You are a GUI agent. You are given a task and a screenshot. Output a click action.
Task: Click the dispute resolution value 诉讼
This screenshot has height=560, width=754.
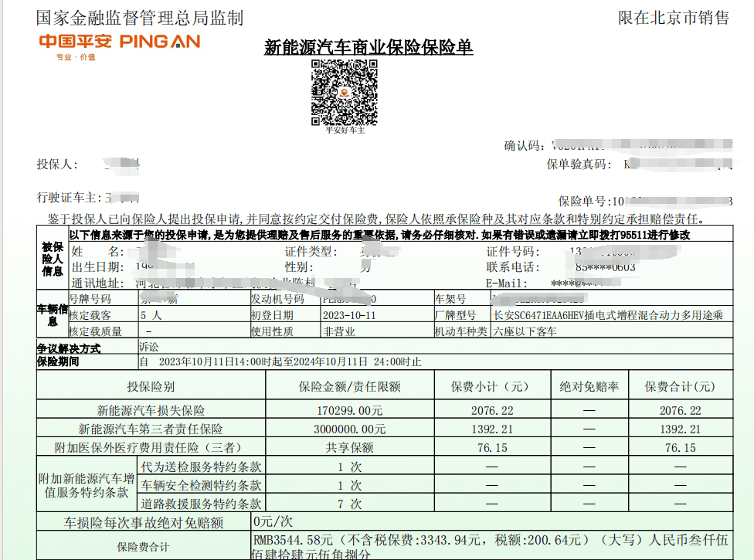[148, 348]
